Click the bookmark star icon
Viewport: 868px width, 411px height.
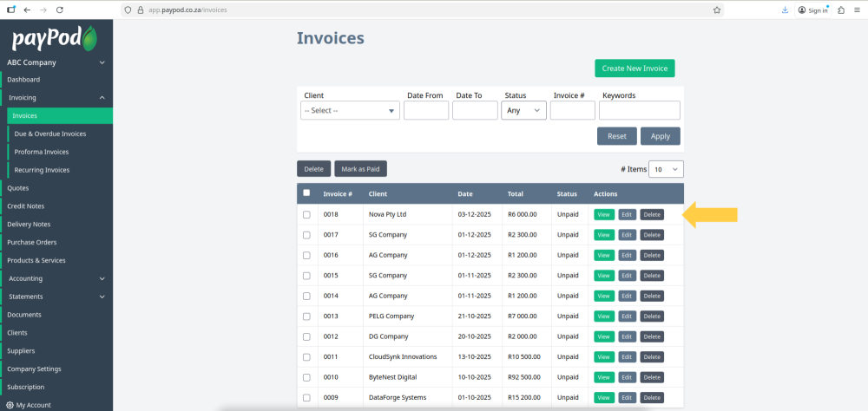coord(717,10)
